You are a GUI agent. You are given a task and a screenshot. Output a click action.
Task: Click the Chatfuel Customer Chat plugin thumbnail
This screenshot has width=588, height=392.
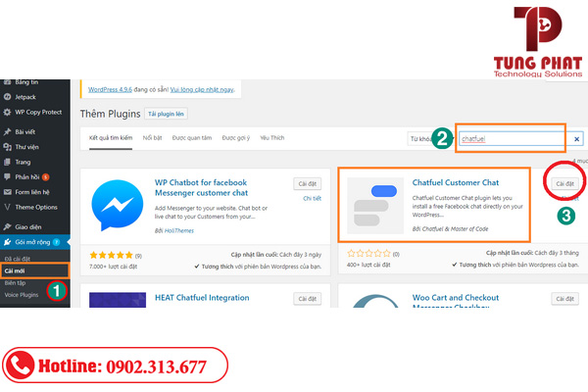pyautogui.click(x=375, y=206)
